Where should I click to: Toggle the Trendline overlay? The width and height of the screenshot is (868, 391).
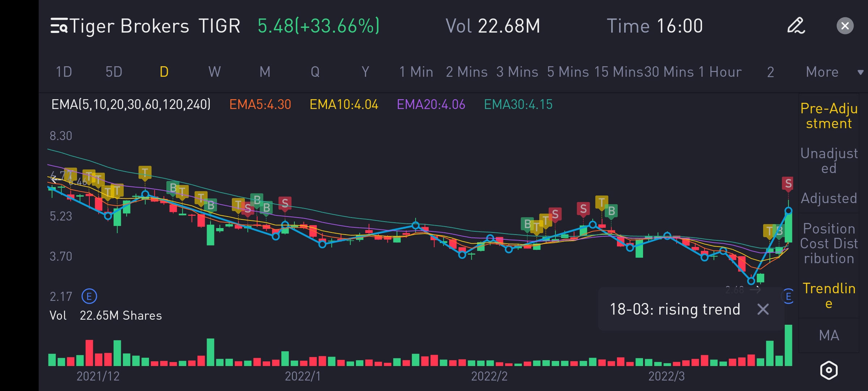(x=829, y=295)
